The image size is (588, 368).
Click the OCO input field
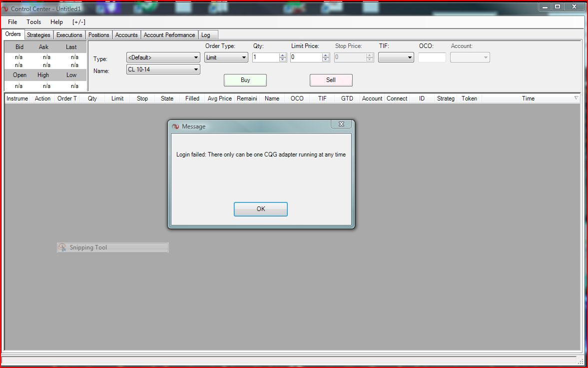432,57
